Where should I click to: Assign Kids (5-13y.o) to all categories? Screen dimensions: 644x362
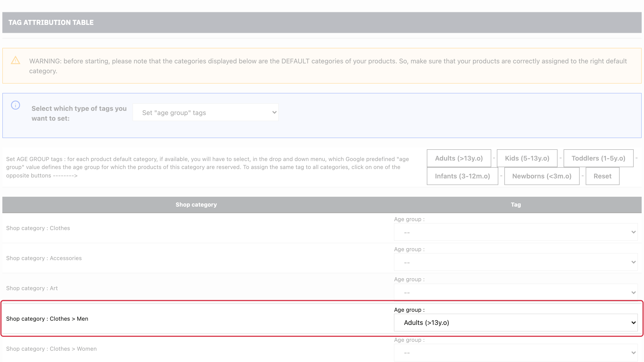click(527, 158)
